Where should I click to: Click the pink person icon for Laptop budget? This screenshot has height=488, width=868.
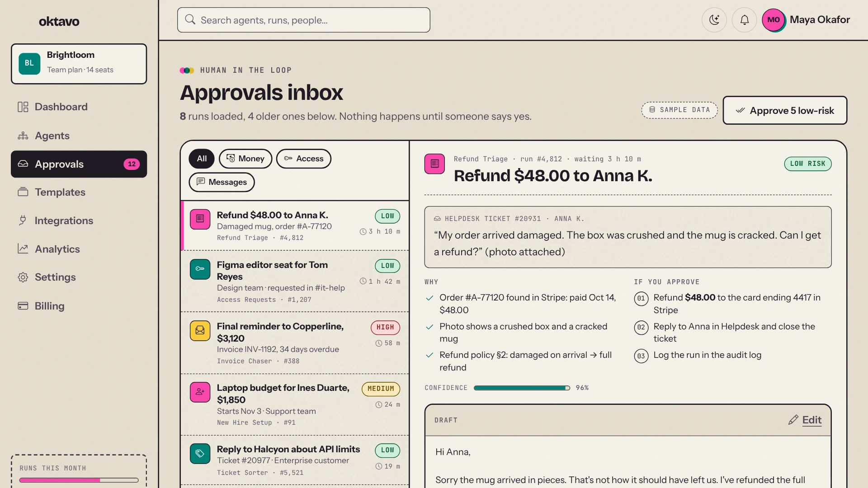coord(200,392)
